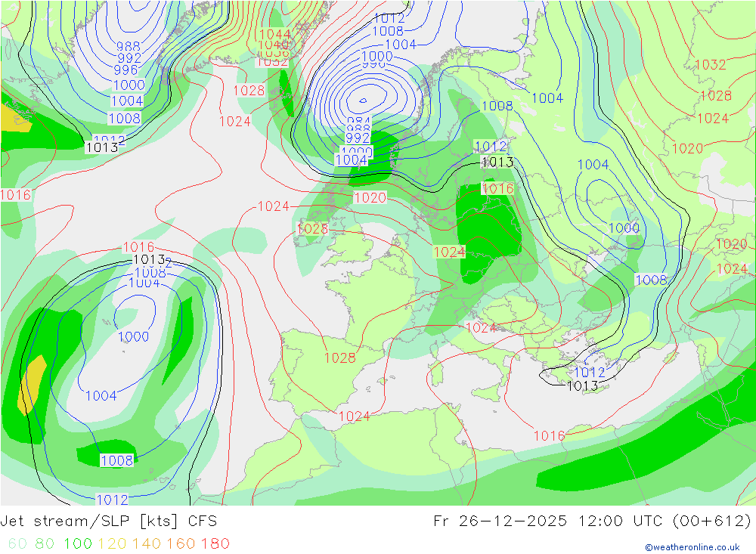This screenshot has width=756, height=554.
Task: Click the map title 'Jet stream/SLP [kts] CFS'
Action: point(108,522)
